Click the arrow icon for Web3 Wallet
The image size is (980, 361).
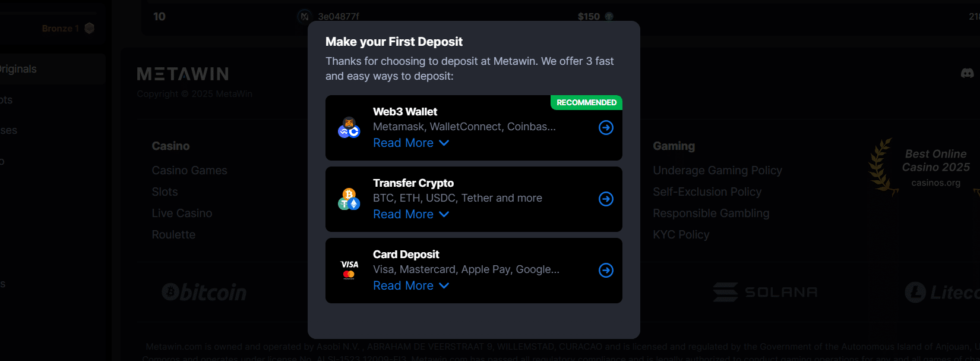pyautogui.click(x=606, y=128)
